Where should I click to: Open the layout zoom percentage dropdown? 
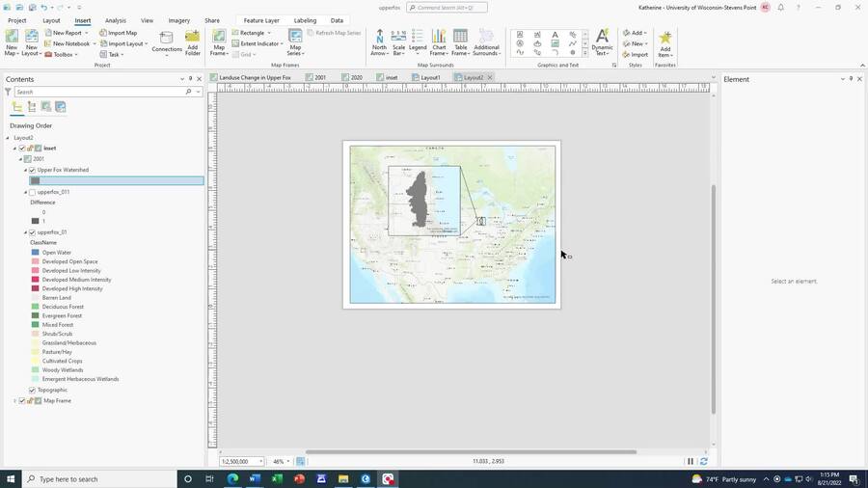coord(288,462)
